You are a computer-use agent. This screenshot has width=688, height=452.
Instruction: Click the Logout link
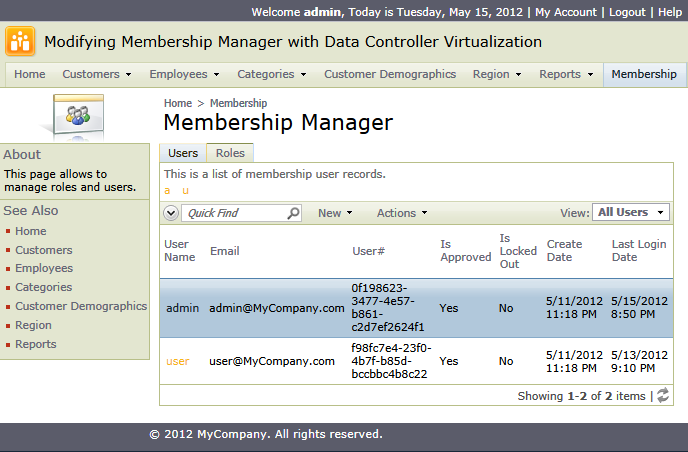[627, 12]
